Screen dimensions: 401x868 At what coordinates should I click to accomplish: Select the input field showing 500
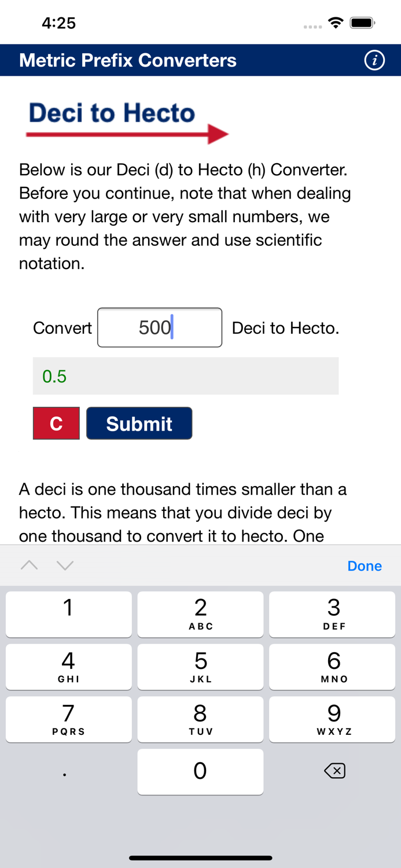160,328
